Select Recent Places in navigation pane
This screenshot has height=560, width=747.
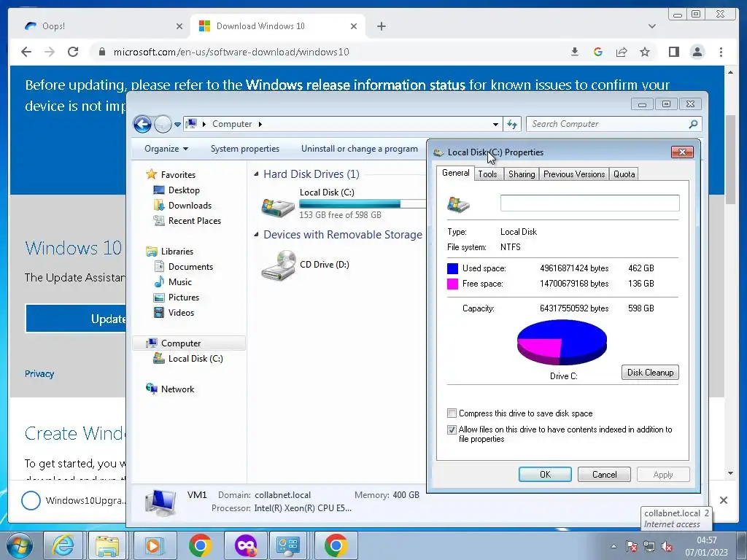[194, 220]
